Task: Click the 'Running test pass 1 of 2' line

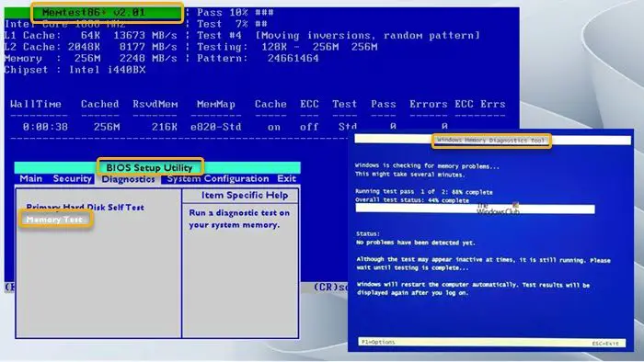Action: coord(424,192)
